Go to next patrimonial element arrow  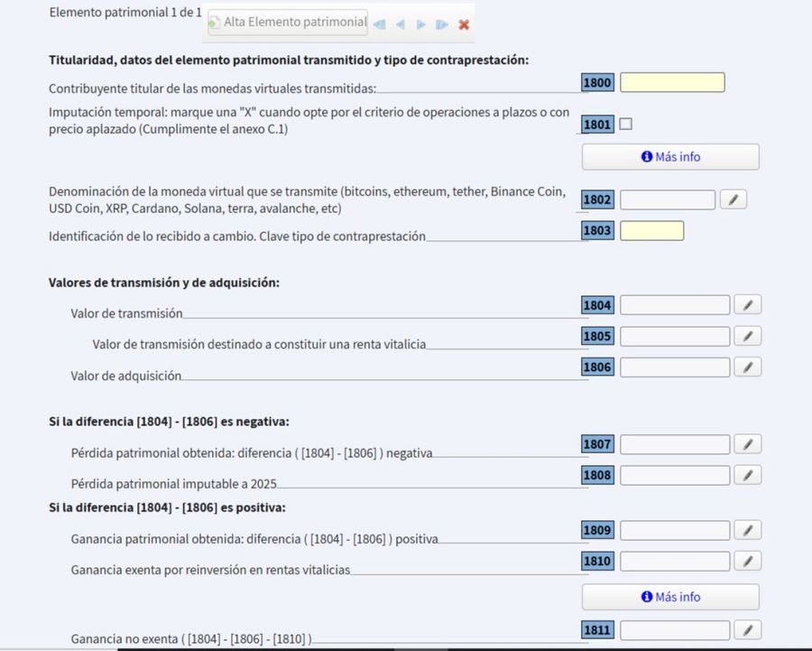pos(420,24)
